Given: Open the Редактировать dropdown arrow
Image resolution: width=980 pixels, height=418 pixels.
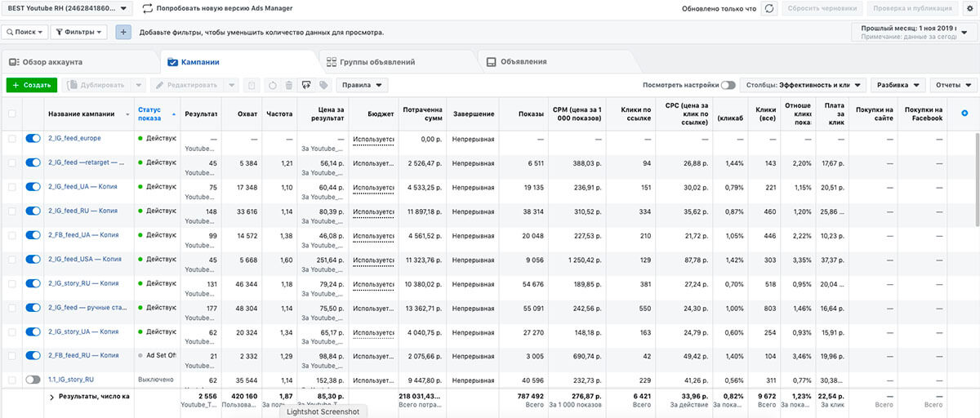Looking at the screenshot, I should 231,85.
